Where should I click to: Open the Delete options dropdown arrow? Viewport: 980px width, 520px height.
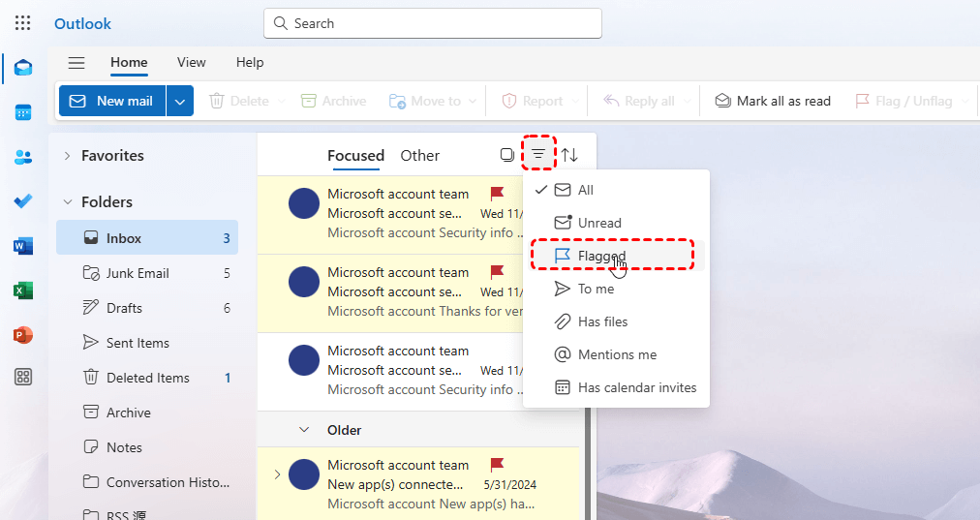[x=281, y=102]
